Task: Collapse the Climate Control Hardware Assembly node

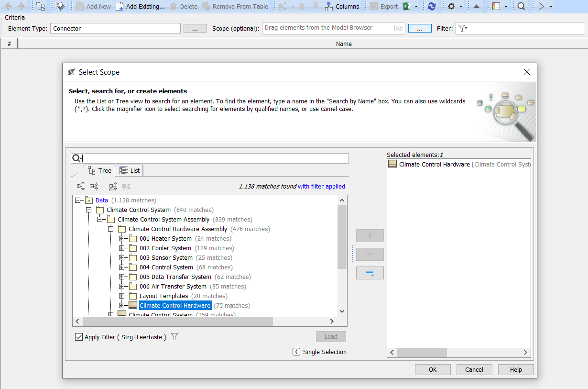Action: (x=111, y=229)
